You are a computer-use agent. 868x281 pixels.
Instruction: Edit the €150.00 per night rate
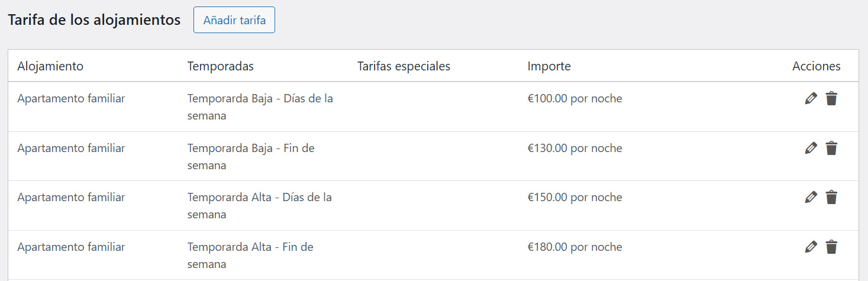811,198
